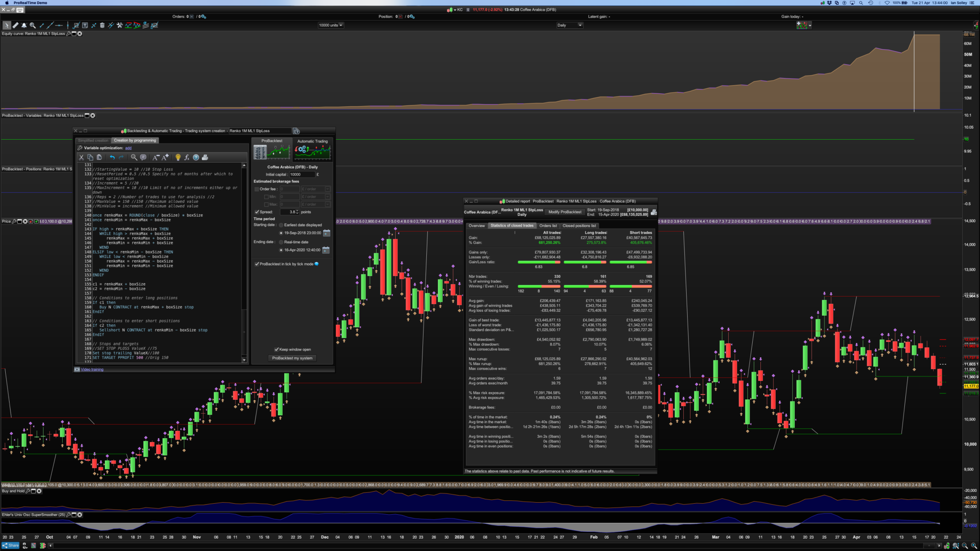
Task: Open the fx function library icon
Action: click(187, 157)
